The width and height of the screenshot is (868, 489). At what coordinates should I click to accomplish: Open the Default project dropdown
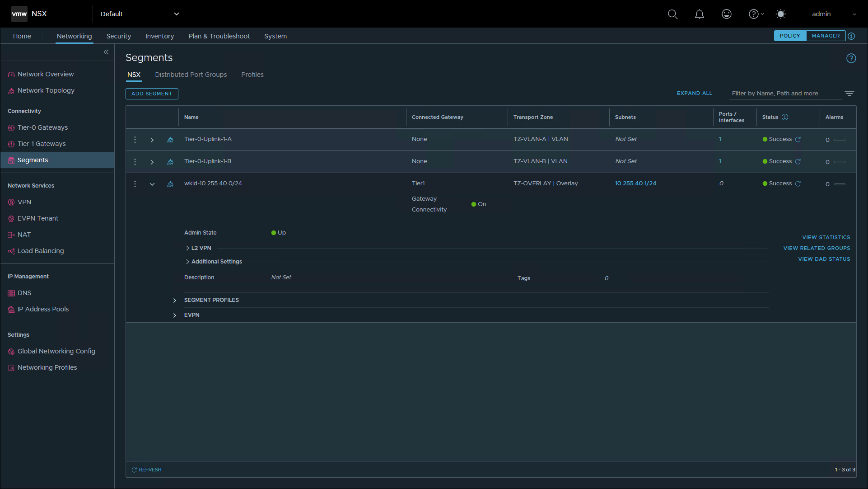tap(140, 14)
